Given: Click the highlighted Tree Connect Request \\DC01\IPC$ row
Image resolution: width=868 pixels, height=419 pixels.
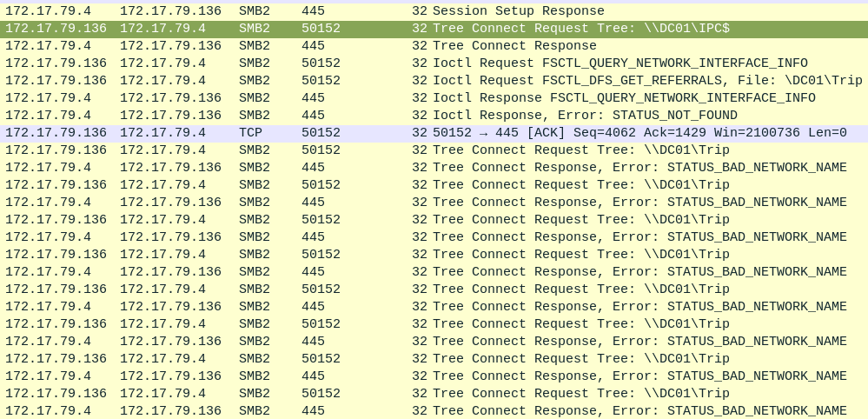Looking at the screenshot, I should tap(580, 29).
